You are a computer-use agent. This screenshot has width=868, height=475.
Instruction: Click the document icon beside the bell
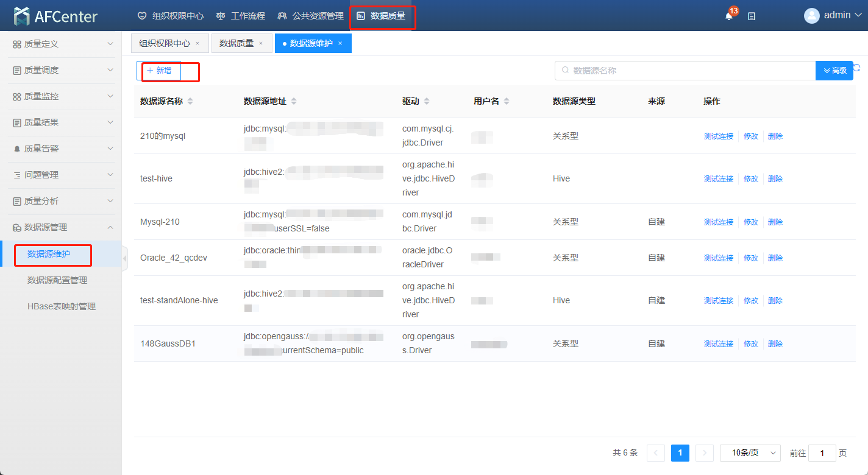click(x=752, y=16)
